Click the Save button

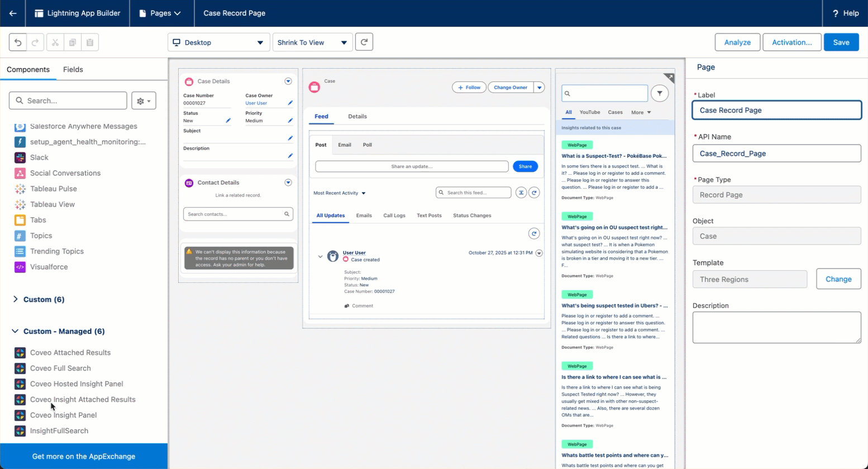coord(841,42)
